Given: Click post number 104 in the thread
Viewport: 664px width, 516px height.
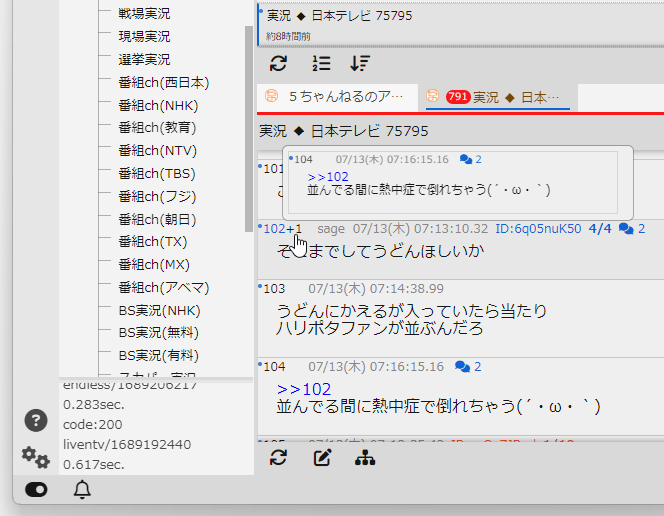Looking at the screenshot, I should click(x=274, y=367).
